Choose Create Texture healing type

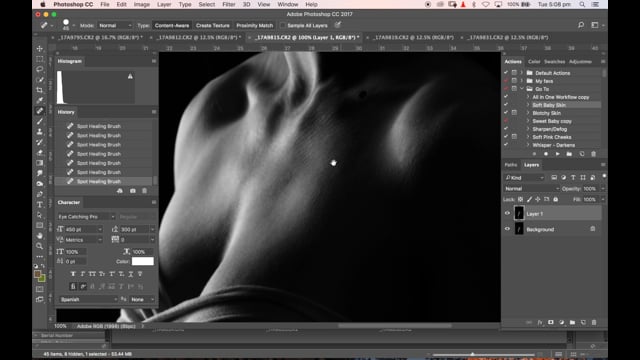point(213,25)
